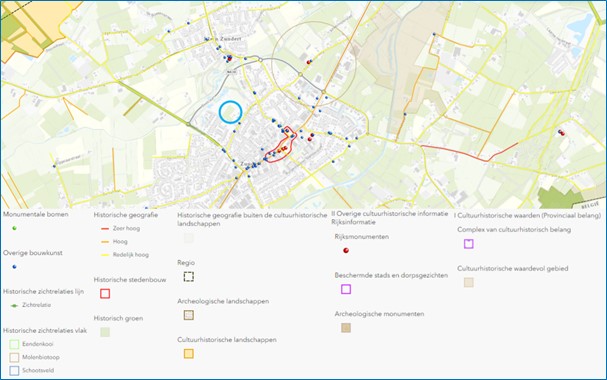Screen dimensions: 607x380
Task: Click the gray swatch under Historische geografie buiten
Action: pyautogui.click(x=189, y=238)
